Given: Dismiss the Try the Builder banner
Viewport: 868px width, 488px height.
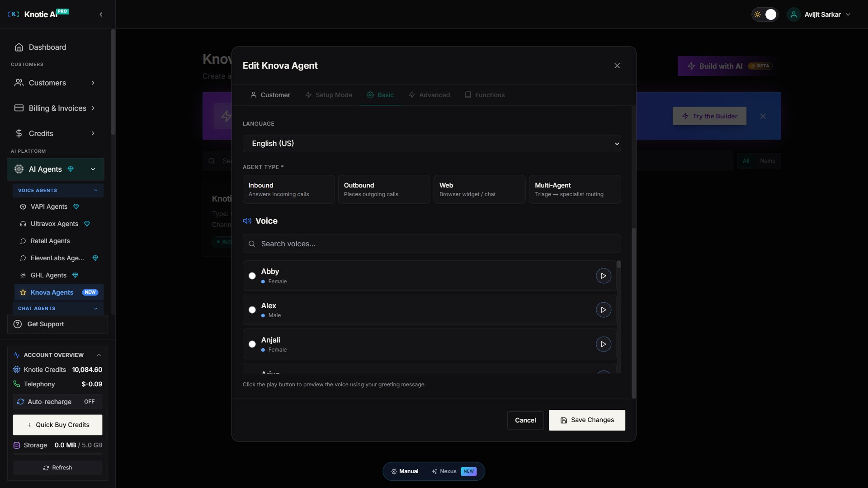Looking at the screenshot, I should tap(763, 116).
